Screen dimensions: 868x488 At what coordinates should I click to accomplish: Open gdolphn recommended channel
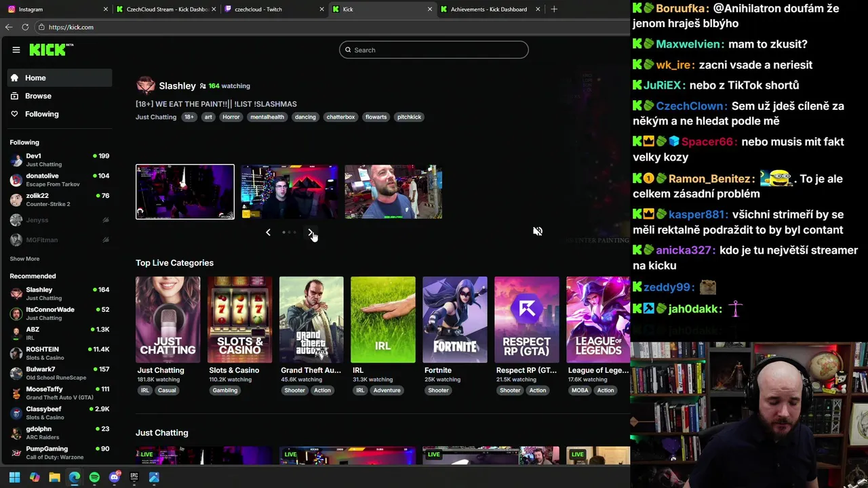(x=60, y=432)
